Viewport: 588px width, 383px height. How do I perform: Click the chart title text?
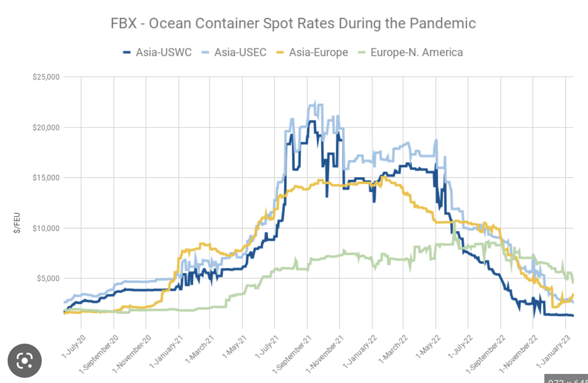[x=293, y=23]
